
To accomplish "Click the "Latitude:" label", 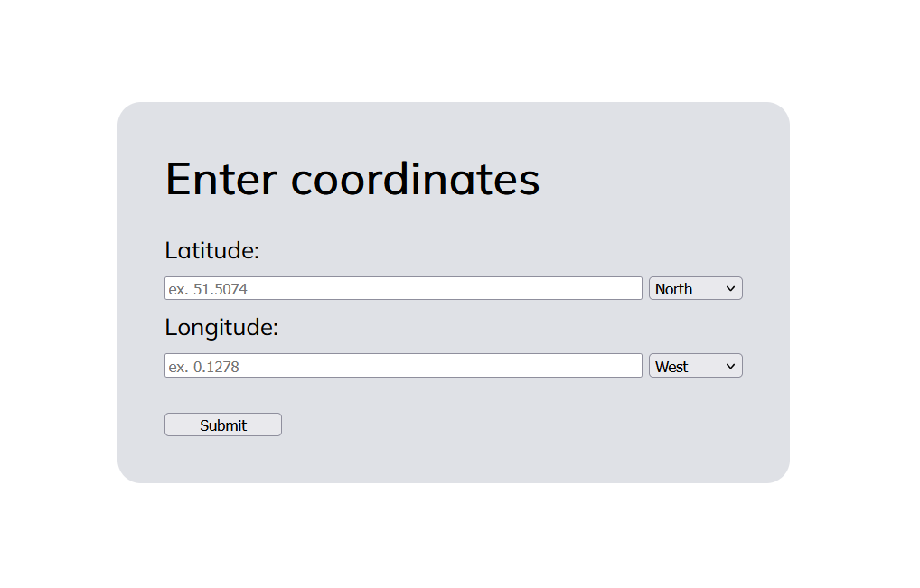I will click(x=212, y=250).
